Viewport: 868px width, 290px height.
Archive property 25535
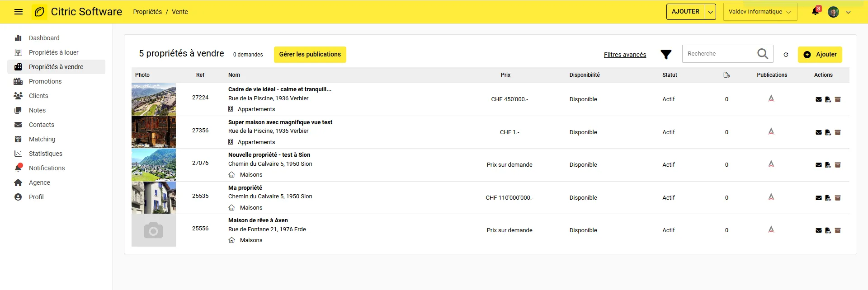[838, 198]
